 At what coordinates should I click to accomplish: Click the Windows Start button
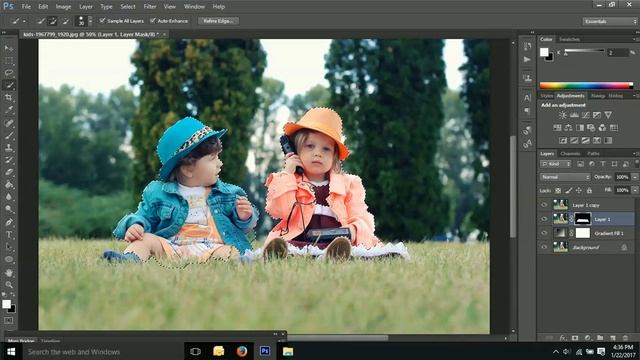11,351
